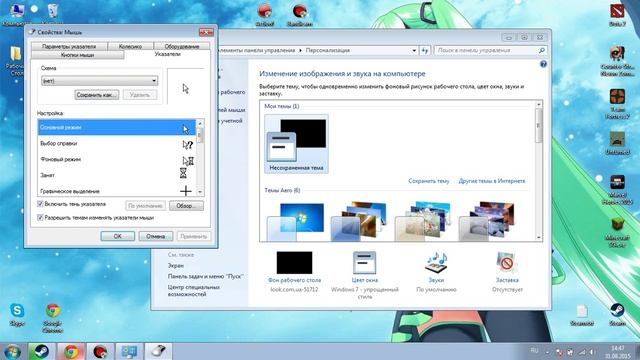Open the taskbar clock and date
The height and width of the screenshot is (360, 640).
click(618, 352)
